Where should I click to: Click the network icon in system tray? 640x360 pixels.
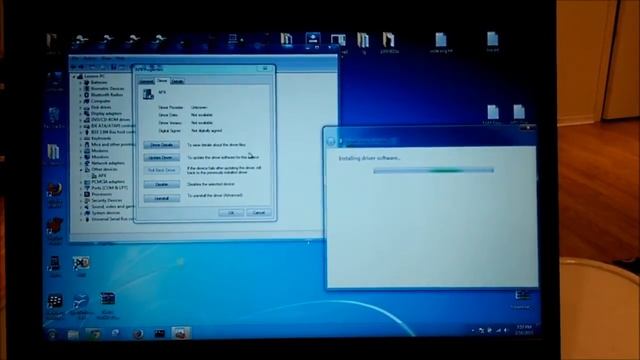click(x=498, y=330)
